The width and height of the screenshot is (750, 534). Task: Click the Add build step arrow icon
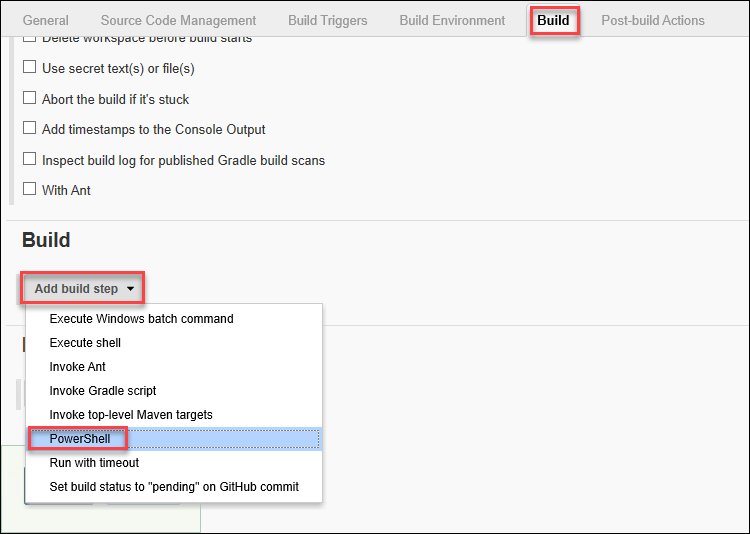tap(130, 289)
